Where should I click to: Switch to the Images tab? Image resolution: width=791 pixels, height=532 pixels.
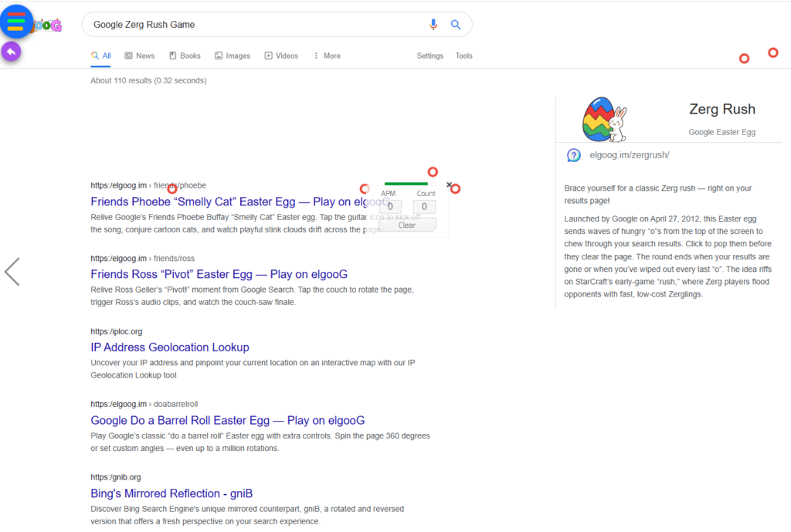tap(233, 56)
